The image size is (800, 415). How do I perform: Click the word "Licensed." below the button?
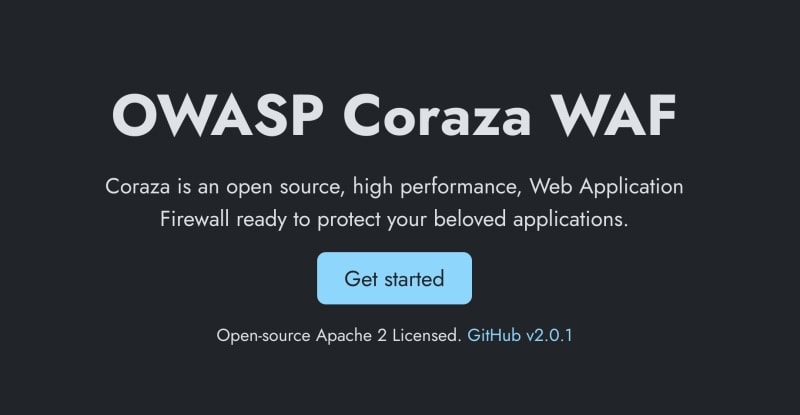[x=426, y=335]
